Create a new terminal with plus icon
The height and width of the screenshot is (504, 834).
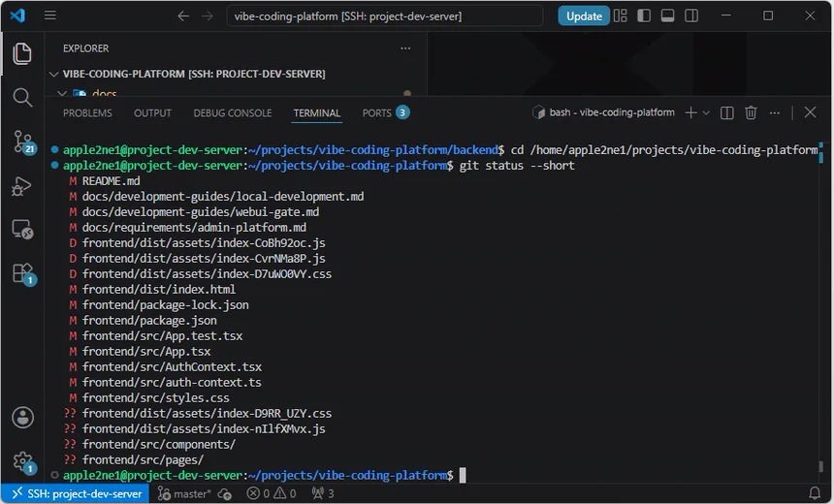690,112
